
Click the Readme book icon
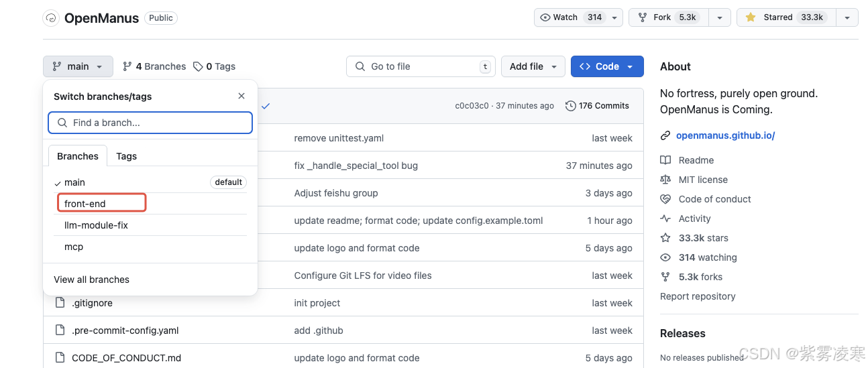[665, 160]
